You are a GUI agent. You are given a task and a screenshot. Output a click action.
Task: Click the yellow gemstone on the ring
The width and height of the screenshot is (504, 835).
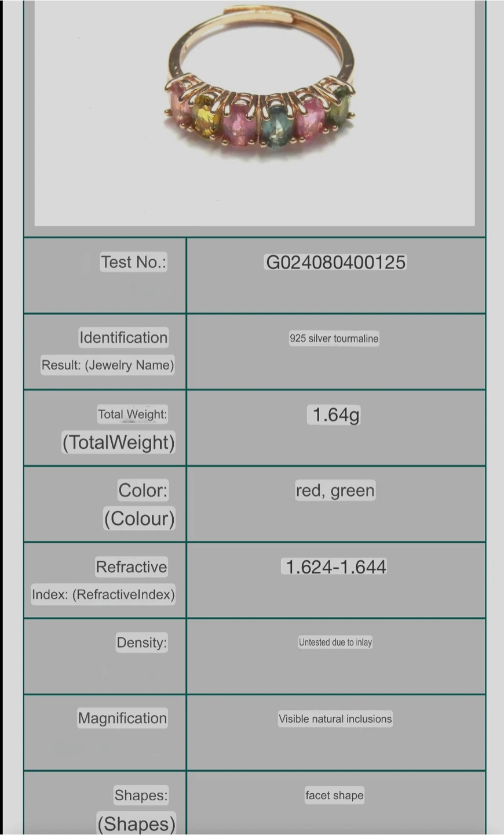[x=206, y=117]
